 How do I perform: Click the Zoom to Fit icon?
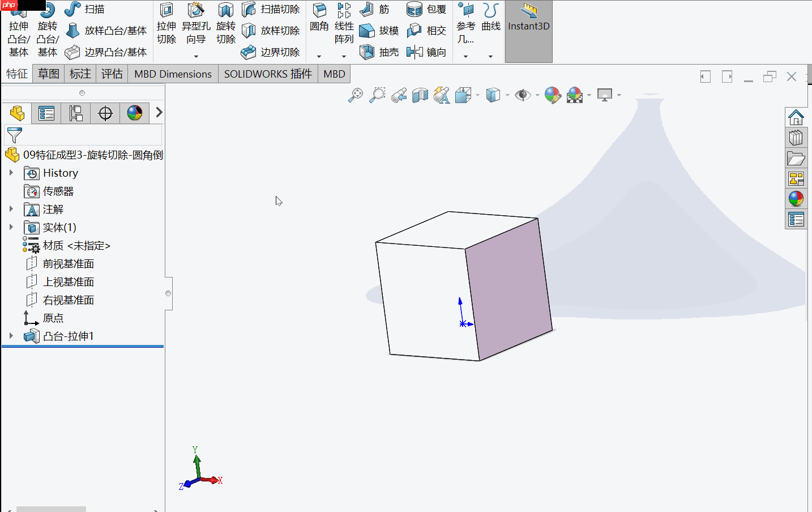pyautogui.click(x=355, y=95)
